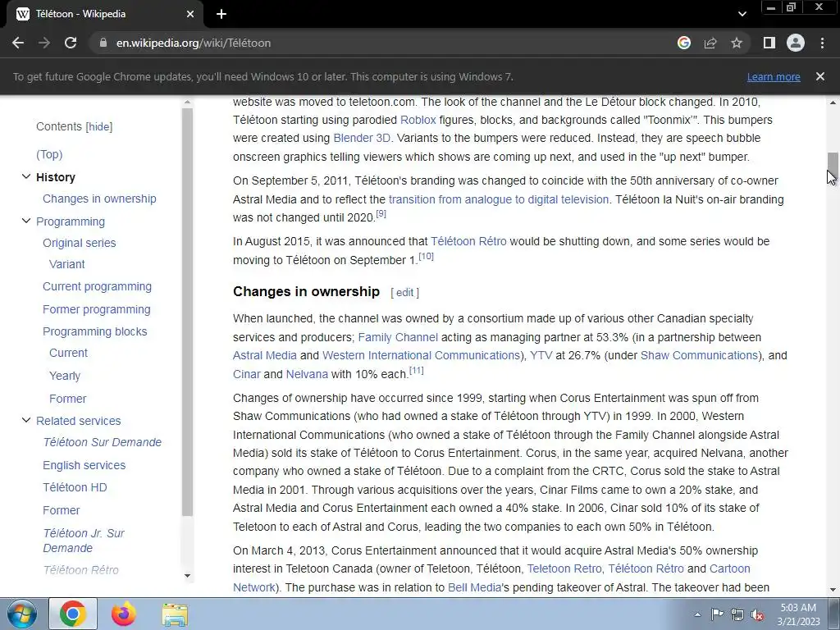
Task: Collapse the Related services section chevron
Action: (25, 420)
